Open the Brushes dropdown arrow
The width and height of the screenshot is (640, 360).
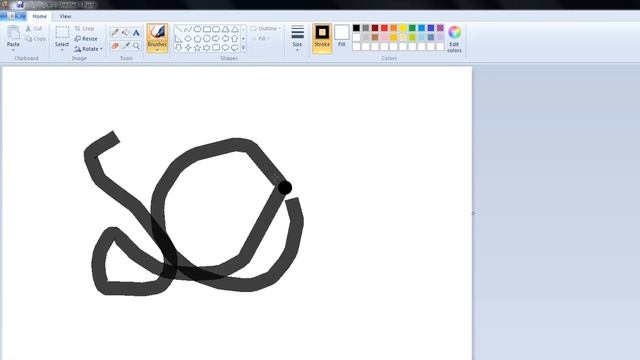(x=157, y=50)
